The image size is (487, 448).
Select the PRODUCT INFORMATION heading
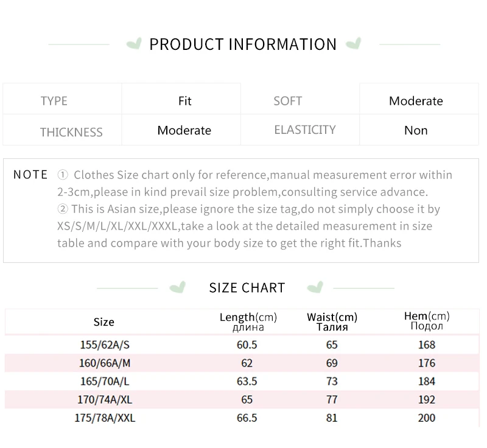(243, 44)
